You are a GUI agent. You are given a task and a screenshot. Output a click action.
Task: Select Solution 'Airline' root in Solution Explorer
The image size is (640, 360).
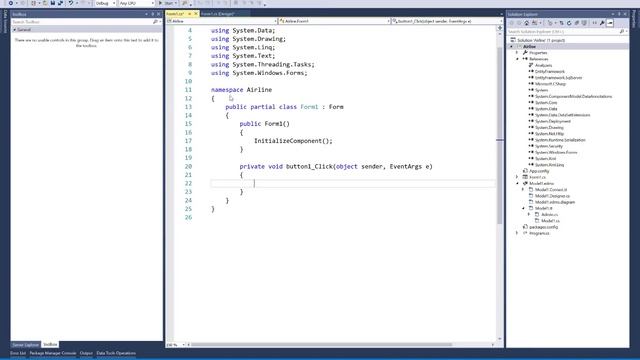pyautogui.click(x=541, y=40)
